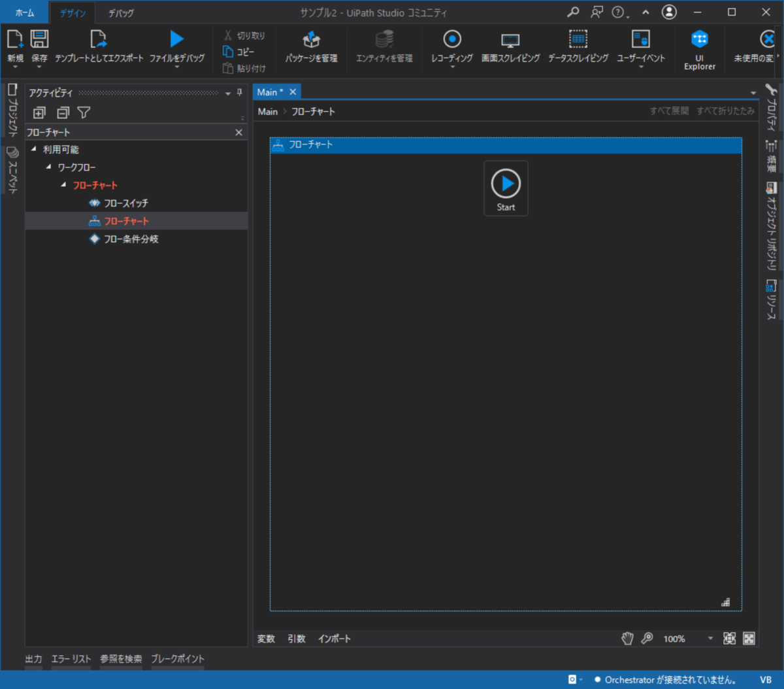Click the 保存 (Save) disk icon
Screen dimensions: 784x689
pos(40,39)
